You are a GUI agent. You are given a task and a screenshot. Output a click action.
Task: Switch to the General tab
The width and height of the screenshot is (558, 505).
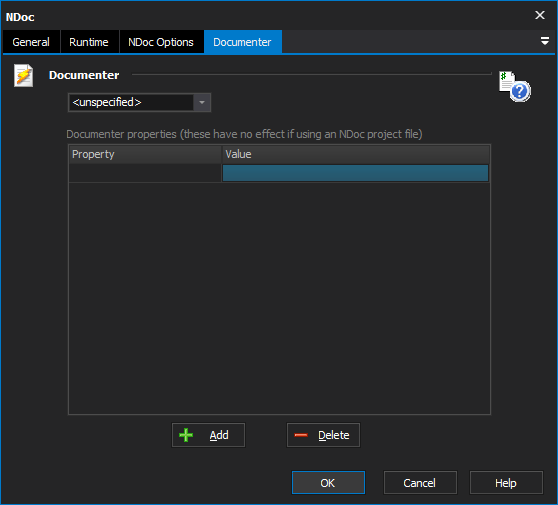click(31, 42)
